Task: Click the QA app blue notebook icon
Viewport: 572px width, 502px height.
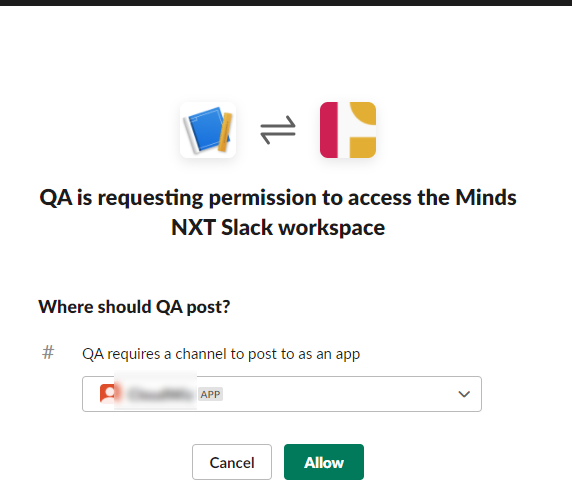Action: 208,130
